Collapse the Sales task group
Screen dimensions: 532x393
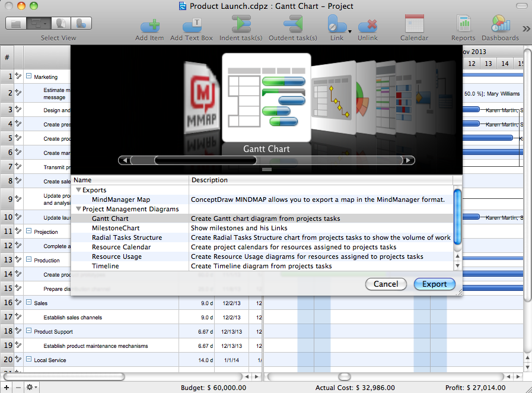click(29, 302)
